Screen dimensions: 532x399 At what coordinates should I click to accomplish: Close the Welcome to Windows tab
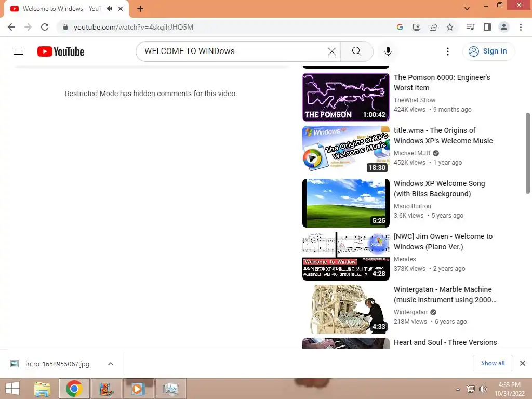(x=121, y=9)
